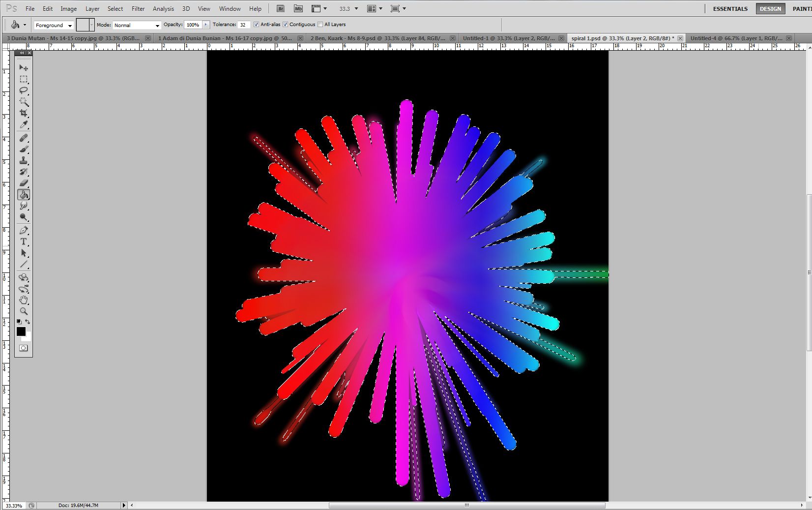Screen dimensions: 812x510
Task: Select the Move tool
Action: [23, 67]
